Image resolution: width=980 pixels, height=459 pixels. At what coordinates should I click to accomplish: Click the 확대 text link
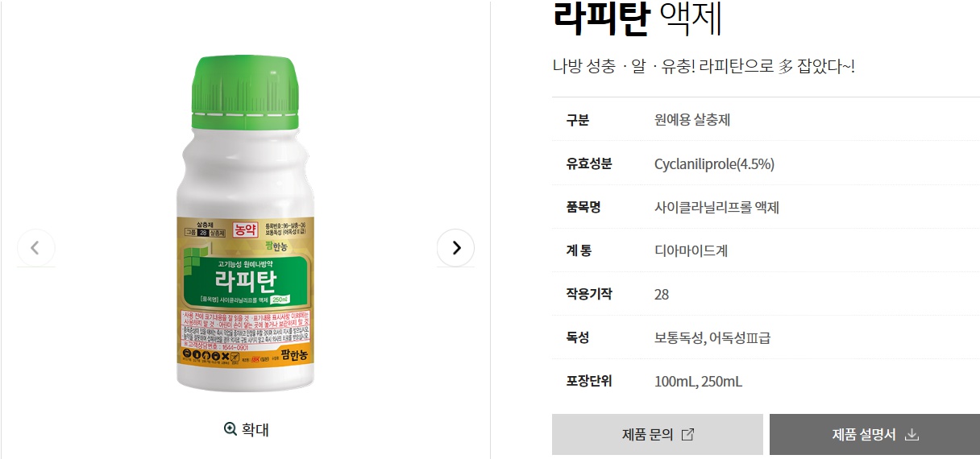[255, 429]
